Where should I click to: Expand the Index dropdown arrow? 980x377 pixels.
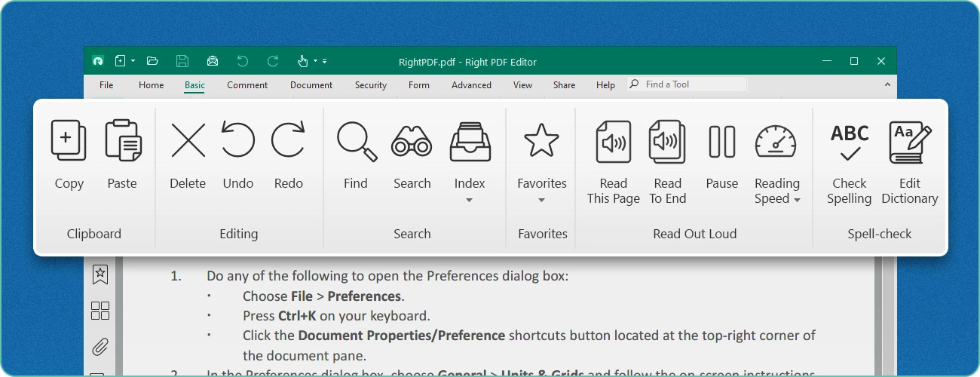pos(469,201)
